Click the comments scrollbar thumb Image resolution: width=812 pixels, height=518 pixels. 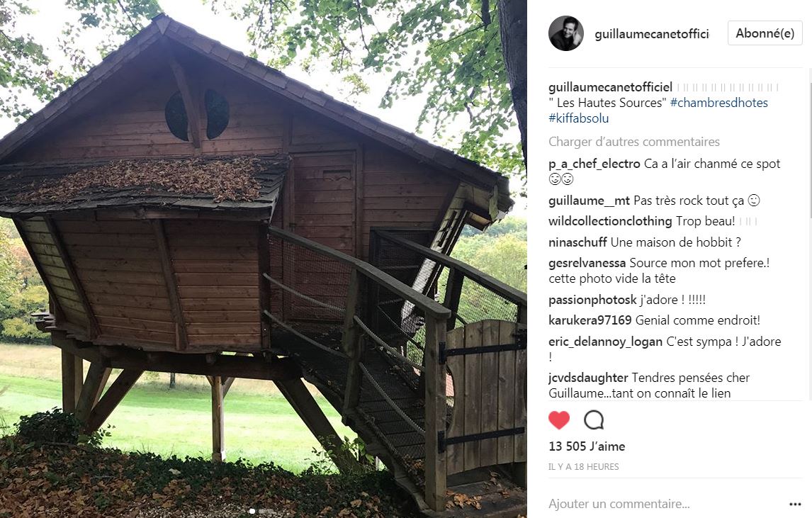point(809,145)
